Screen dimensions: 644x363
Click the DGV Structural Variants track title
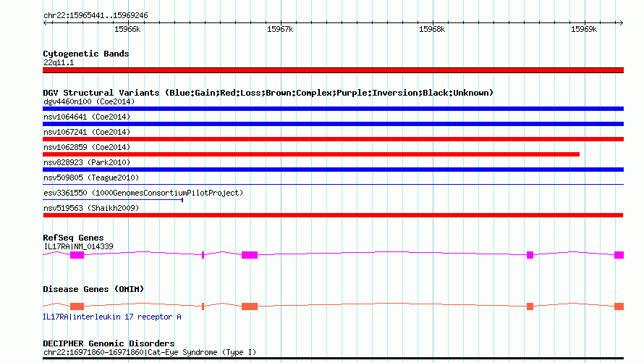pos(268,93)
